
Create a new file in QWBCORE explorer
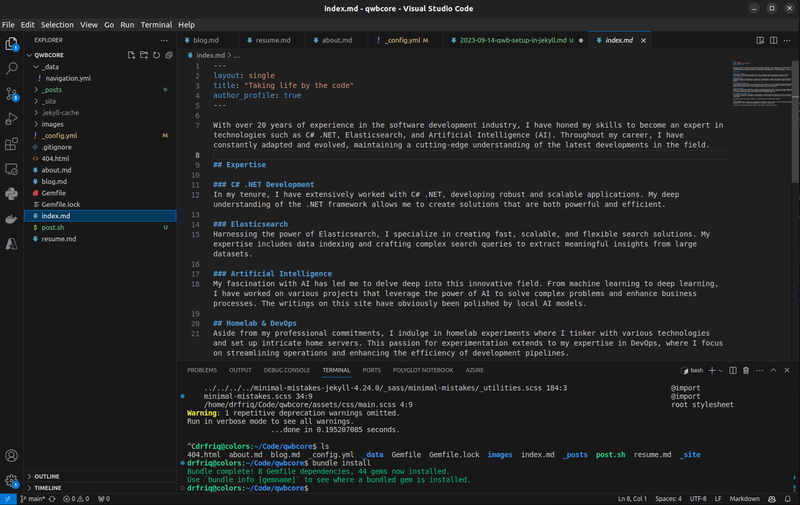tap(132, 55)
